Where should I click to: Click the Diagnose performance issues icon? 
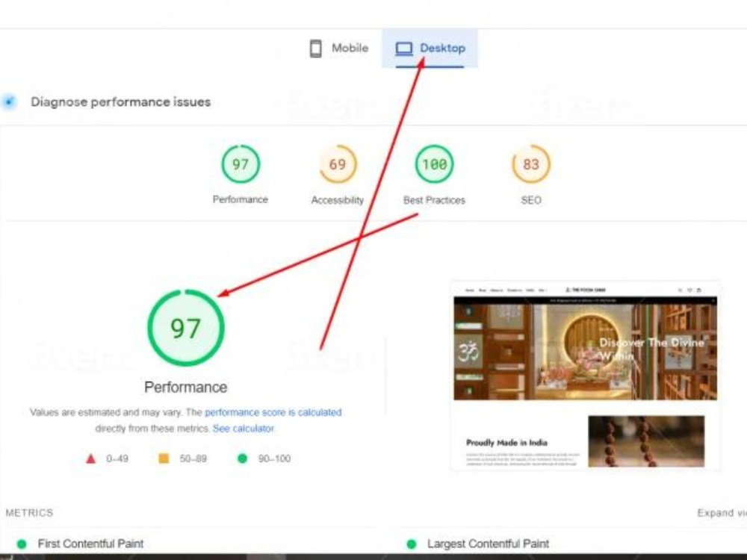8,102
